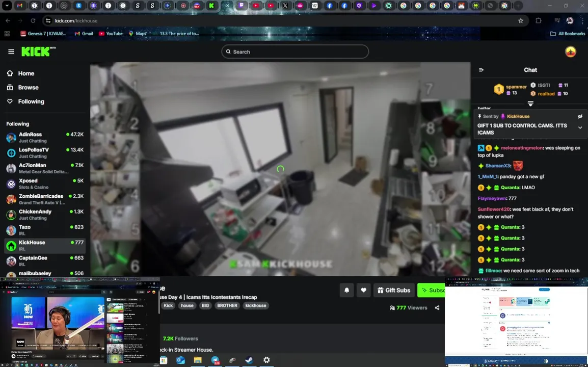
Task: Share the stream via share icon
Action: click(x=437, y=308)
